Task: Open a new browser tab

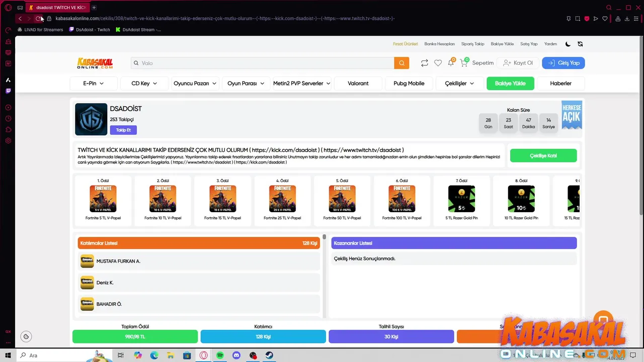Action: [94, 8]
